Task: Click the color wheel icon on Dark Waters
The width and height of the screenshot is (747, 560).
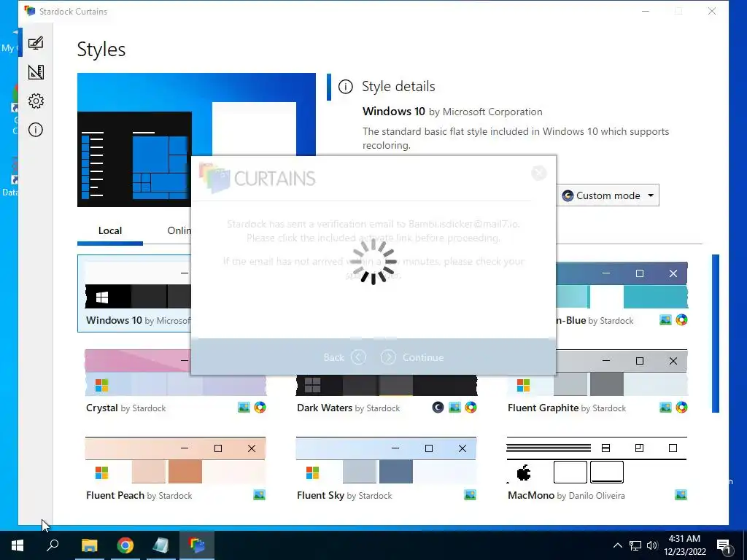Action: pyautogui.click(x=471, y=408)
